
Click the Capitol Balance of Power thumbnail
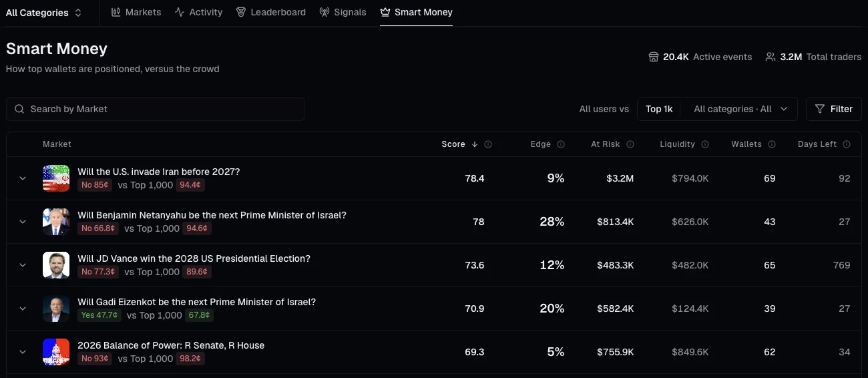pyautogui.click(x=56, y=352)
